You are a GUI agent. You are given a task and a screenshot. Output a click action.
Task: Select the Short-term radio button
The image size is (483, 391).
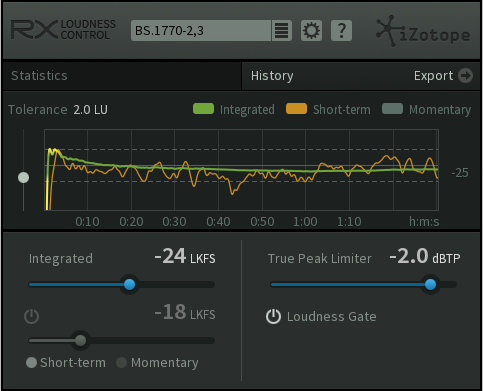[31, 363]
